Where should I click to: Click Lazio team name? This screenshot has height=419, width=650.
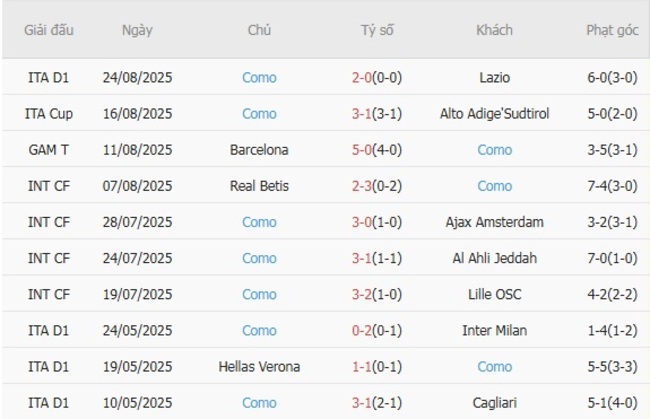[494, 78]
